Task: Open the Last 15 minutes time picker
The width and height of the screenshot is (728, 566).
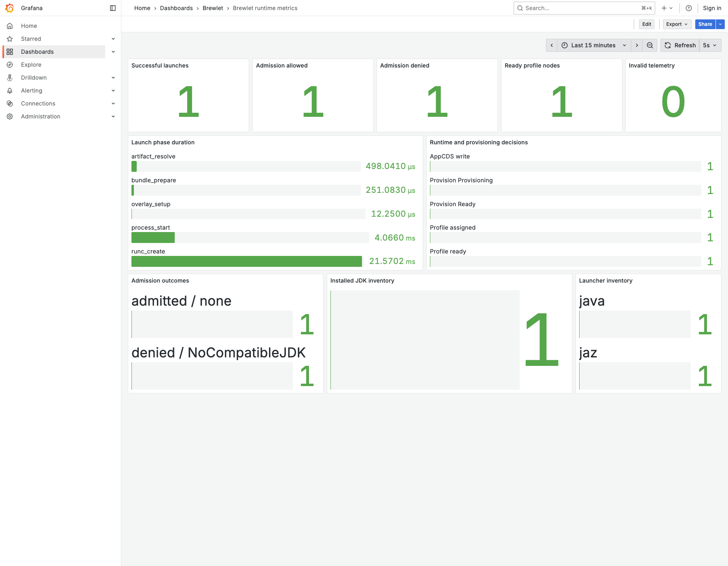Action: point(594,45)
